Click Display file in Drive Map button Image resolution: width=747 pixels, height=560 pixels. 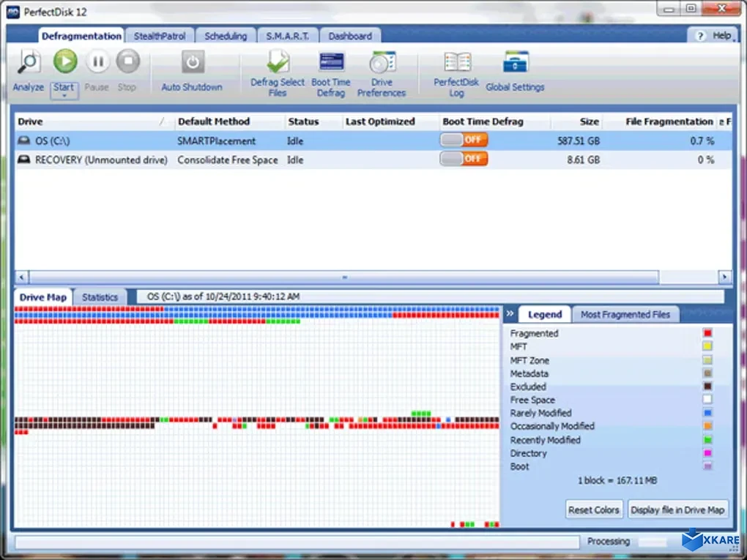coord(677,510)
